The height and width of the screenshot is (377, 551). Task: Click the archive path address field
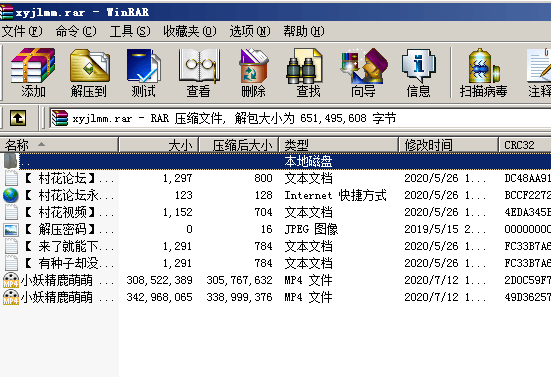[300, 118]
